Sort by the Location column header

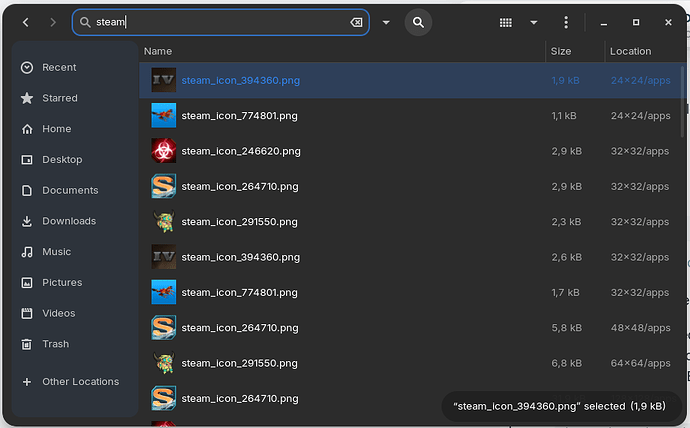(x=630, y=51)
